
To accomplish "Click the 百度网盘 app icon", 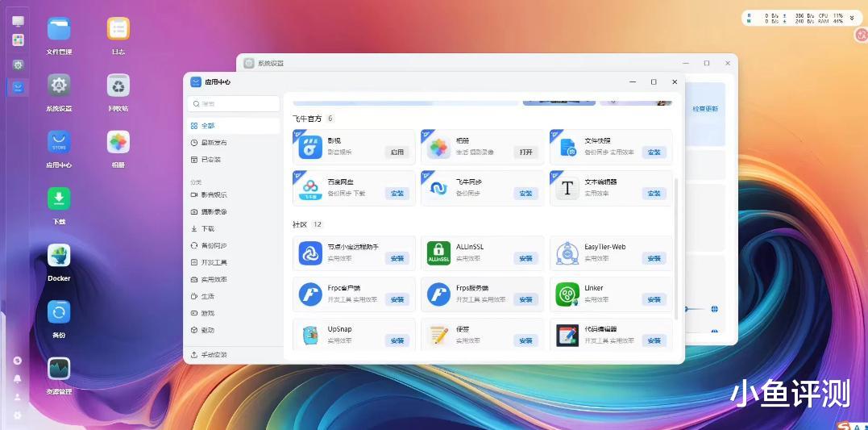I will pyautogui.click(x=310, y=188).
